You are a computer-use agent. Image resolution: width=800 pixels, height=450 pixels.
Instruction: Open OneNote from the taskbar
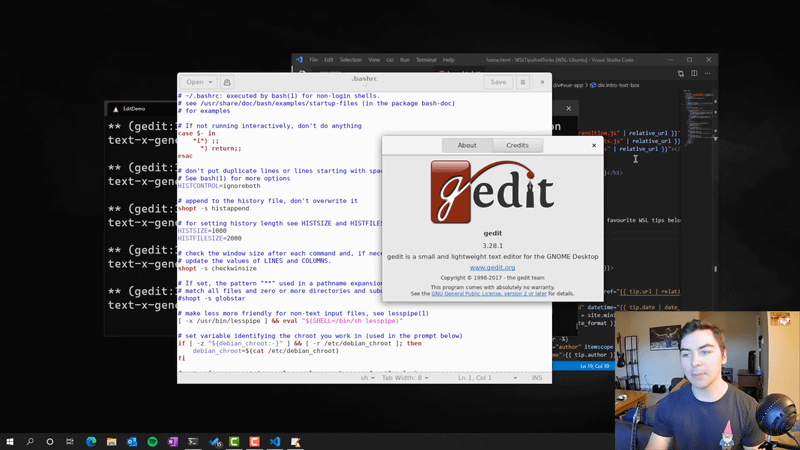point(172,441)
